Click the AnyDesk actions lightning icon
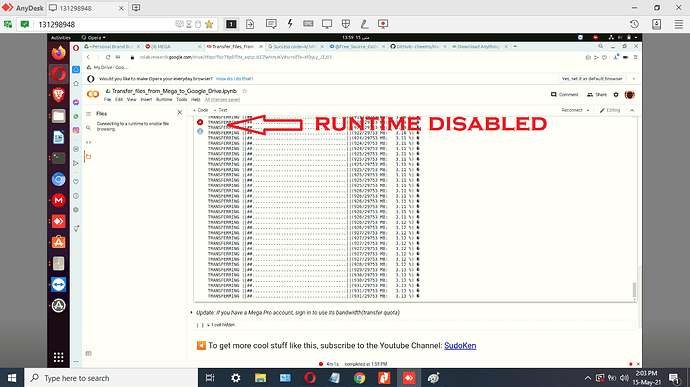This screenshot has width=690, height=387. pos(290,24)
